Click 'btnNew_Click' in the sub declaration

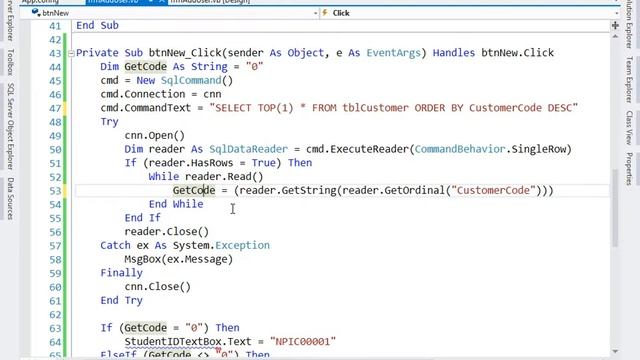pos(185,53)
